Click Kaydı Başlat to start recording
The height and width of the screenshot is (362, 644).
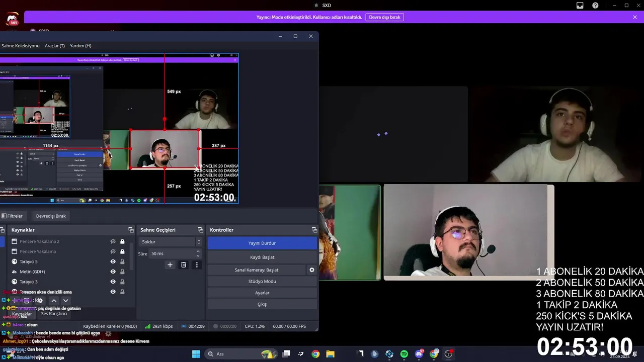(x=262, y=257)
